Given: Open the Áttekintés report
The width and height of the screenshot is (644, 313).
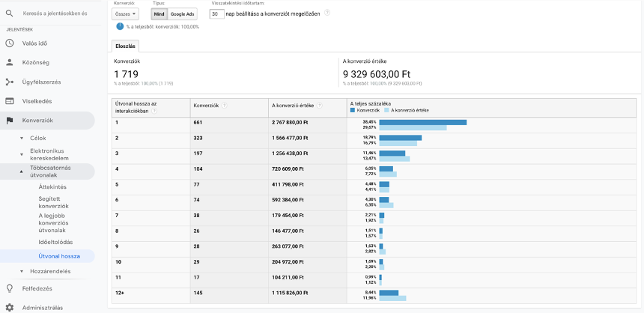Looking at the screenshot, I should point(52,187).
